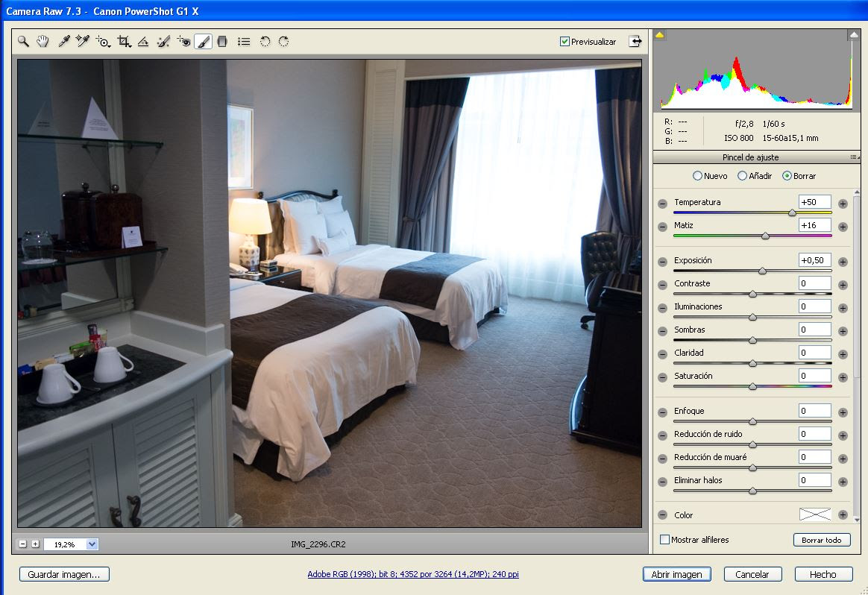The width and height of the screenshot is (868, 595).
Task: Open the zoom level dropdown
Action: pyautogui.click(x=92, y=544)
